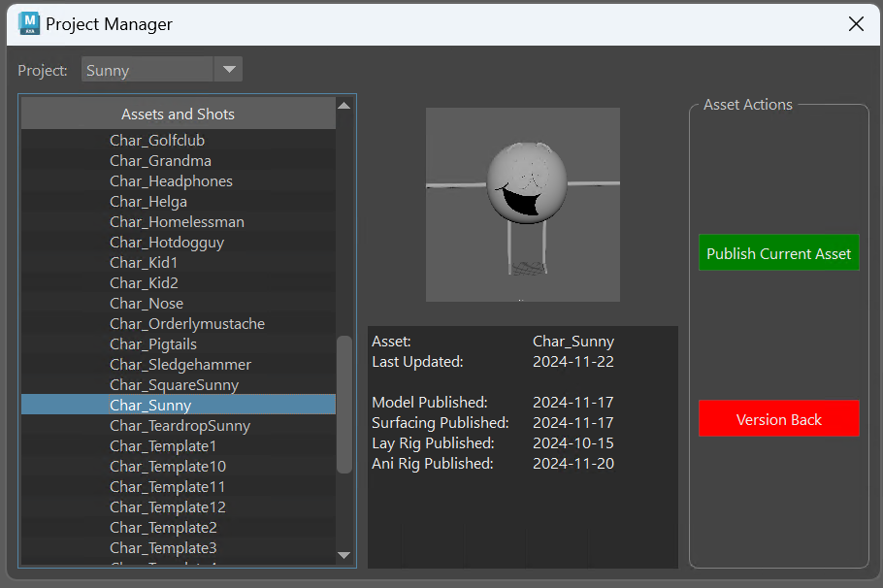The width and height of the screenshot is (883, 588).
Task: Click the Maya app icon in title bar
Action: pos(29,23)
